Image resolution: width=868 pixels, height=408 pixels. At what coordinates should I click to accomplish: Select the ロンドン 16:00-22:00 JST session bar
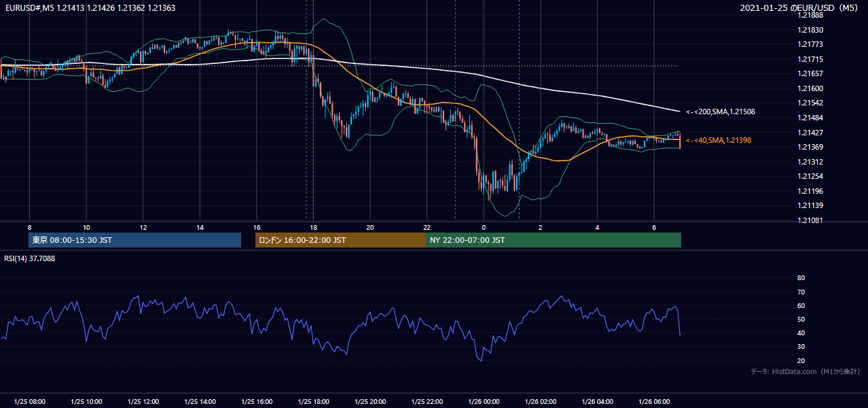pos(340,240)
